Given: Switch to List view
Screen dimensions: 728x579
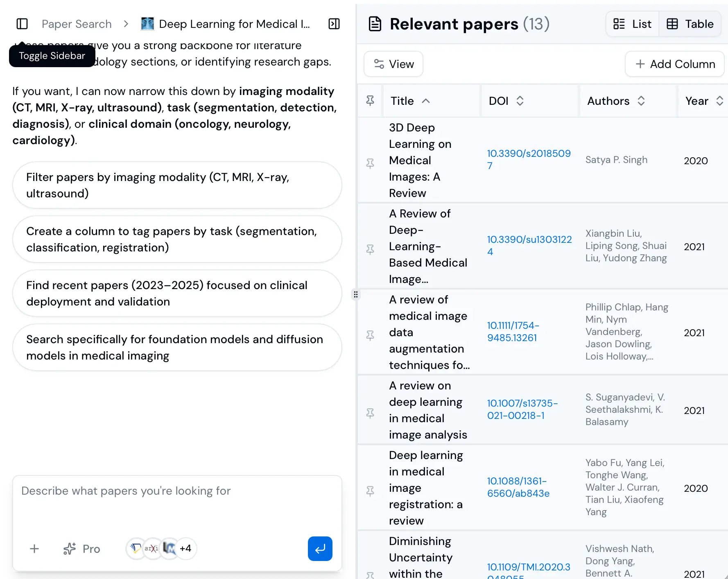Looking at the screenshot, I should pyautogui.click(x=632, y=24).
